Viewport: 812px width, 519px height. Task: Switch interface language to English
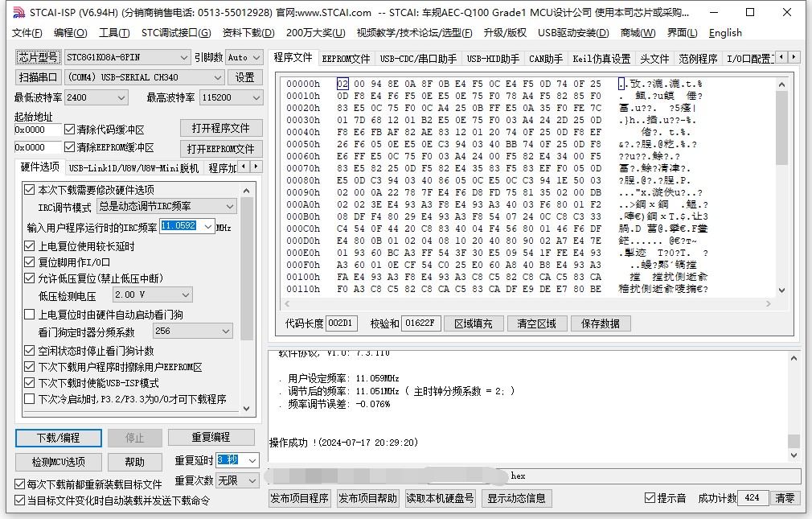(x=725, y=33)
